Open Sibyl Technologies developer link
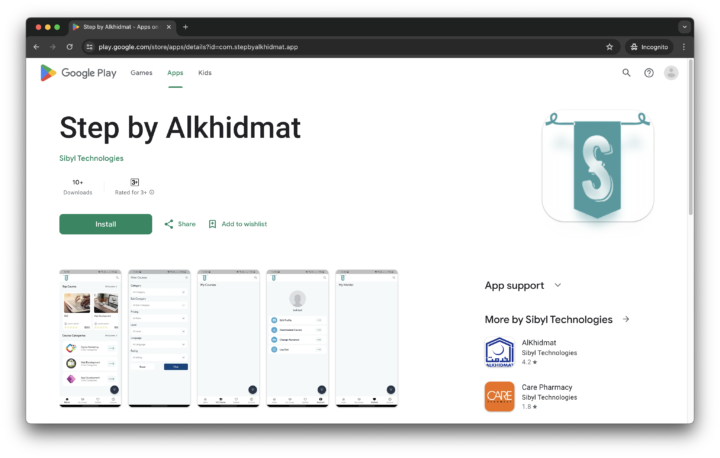The width and height of the screenshot is (720, 458). tap(91, 158)
